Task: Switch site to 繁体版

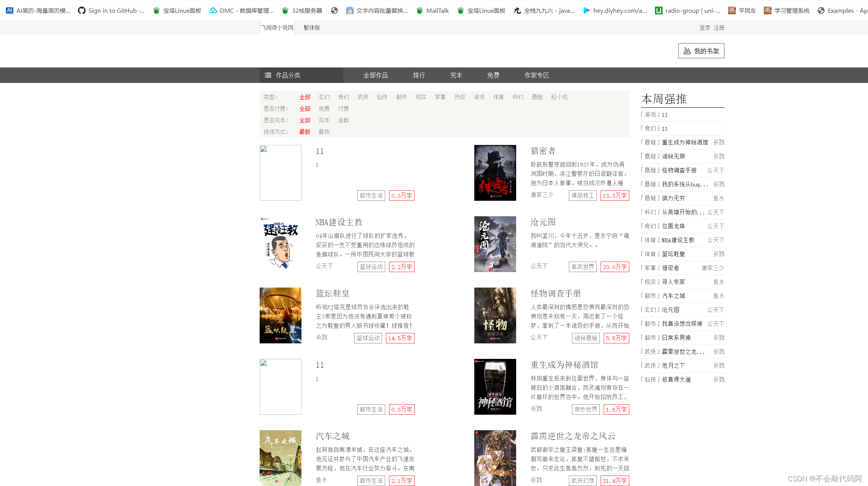Action: [311, 27]
